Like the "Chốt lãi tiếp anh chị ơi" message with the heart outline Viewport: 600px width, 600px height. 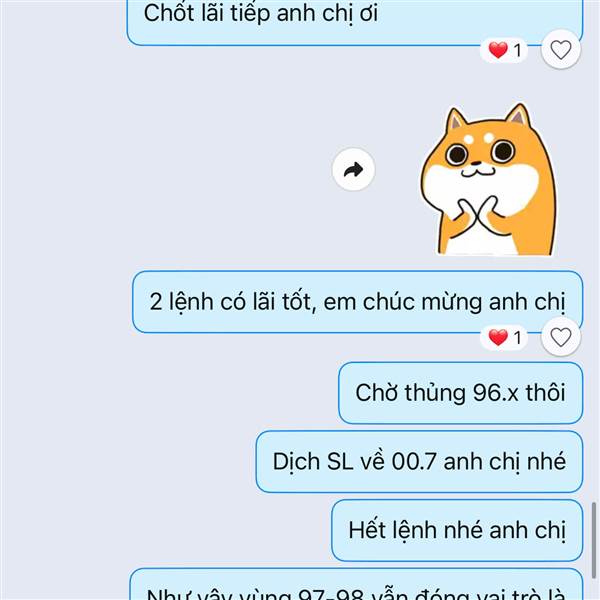point(561,49)
